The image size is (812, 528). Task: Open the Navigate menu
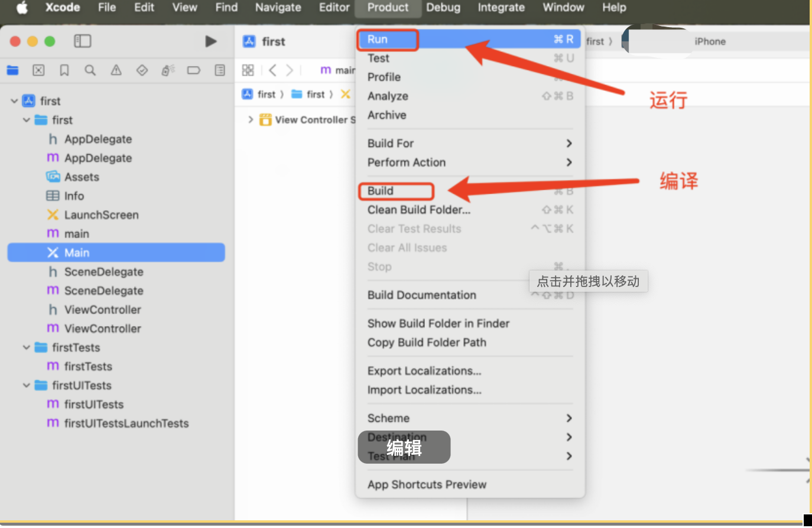tap(278, 8)
